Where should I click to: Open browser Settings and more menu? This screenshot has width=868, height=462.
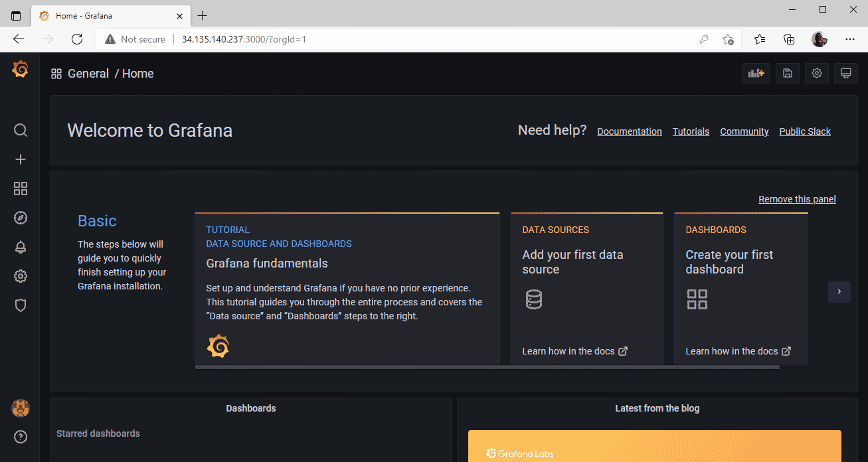pos(850,39)
